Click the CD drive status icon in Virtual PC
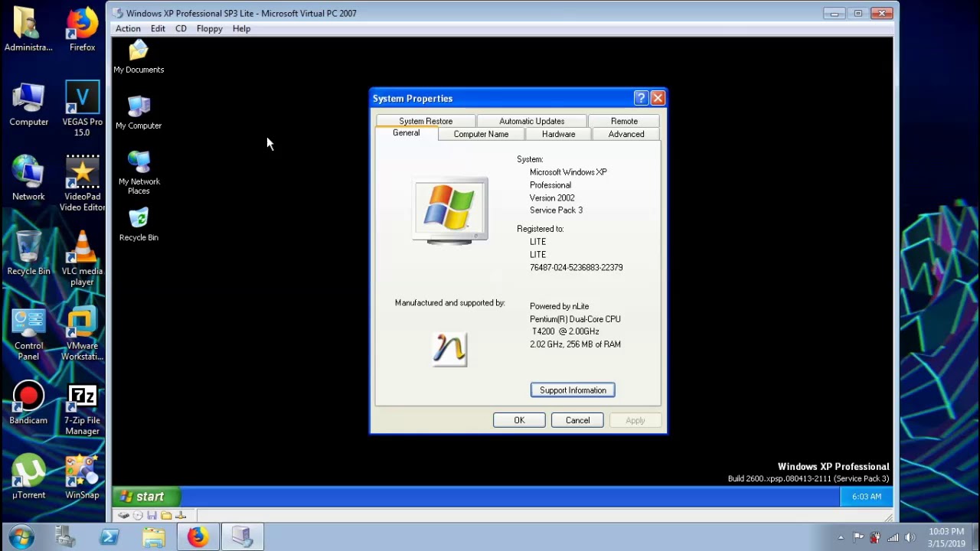The width and height of the screenshot is (980, 551). pos(138,516)
